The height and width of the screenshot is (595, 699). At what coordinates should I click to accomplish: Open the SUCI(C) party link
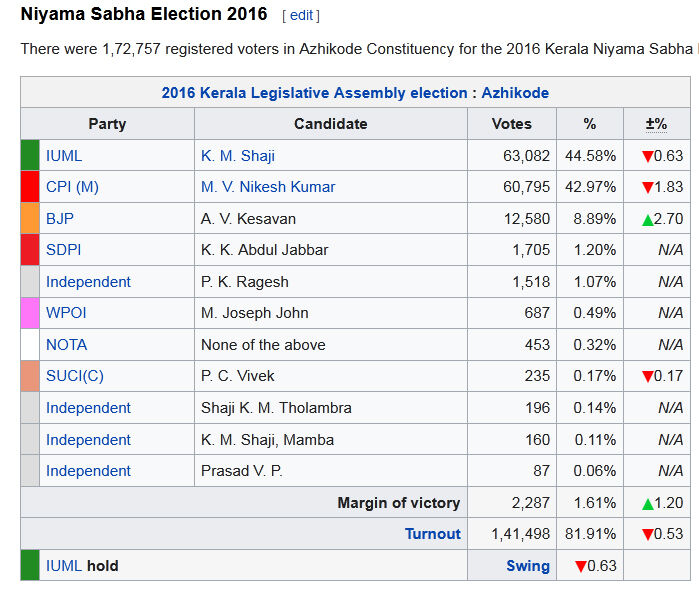(75, 376)
